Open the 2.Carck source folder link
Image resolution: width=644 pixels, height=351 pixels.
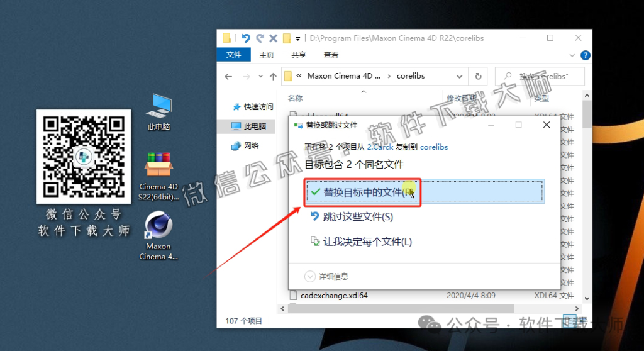(x=380, y=147)
